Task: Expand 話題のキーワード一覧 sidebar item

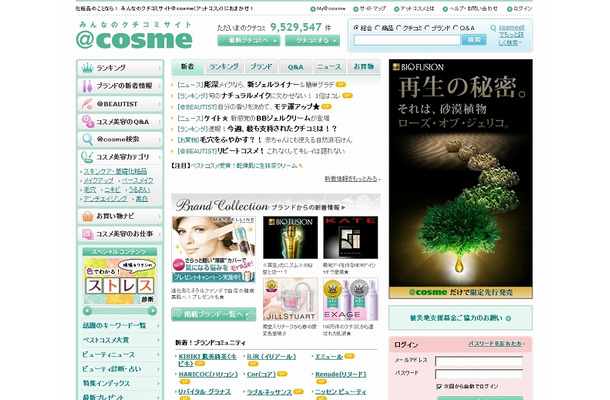Action: click(x=121, y=326)
